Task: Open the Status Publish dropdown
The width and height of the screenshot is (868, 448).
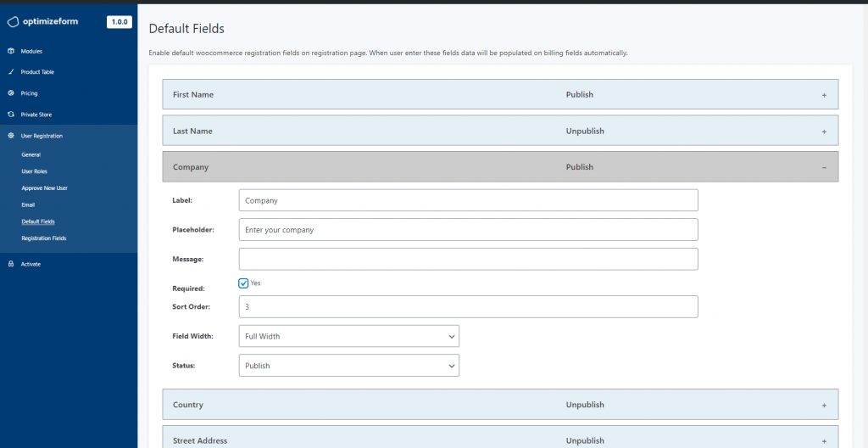Action: (348, 366)
